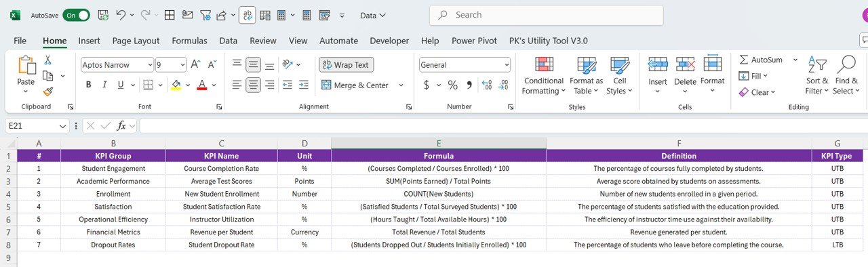
Task: Click Find & Select button
Action: (x=846, y=75)
